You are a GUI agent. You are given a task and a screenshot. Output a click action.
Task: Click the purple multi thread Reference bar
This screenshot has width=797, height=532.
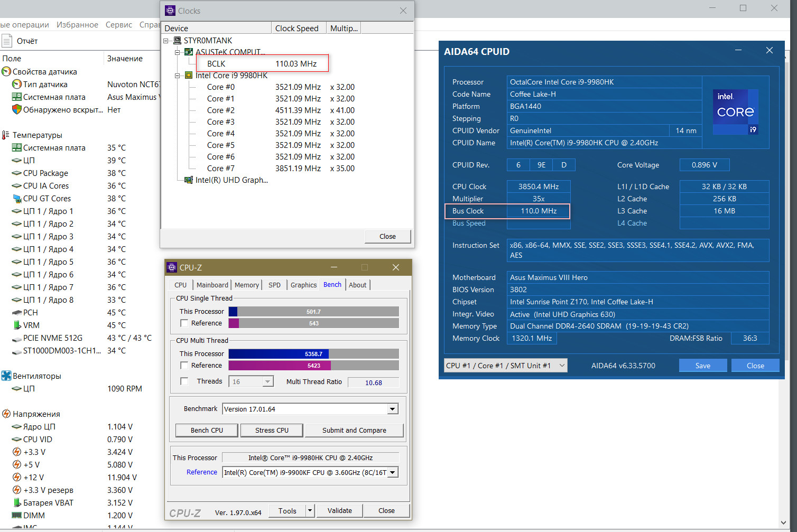pyautogui.click(x=314, y=366)
